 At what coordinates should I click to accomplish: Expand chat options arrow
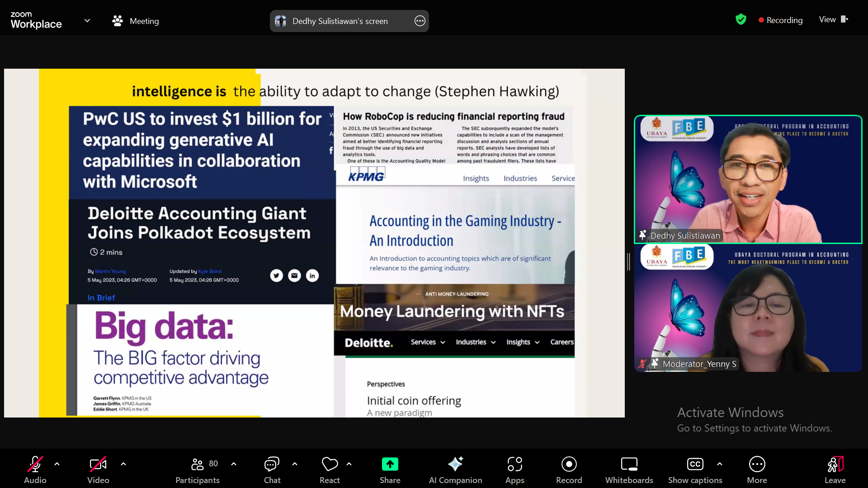click(295, 464)
